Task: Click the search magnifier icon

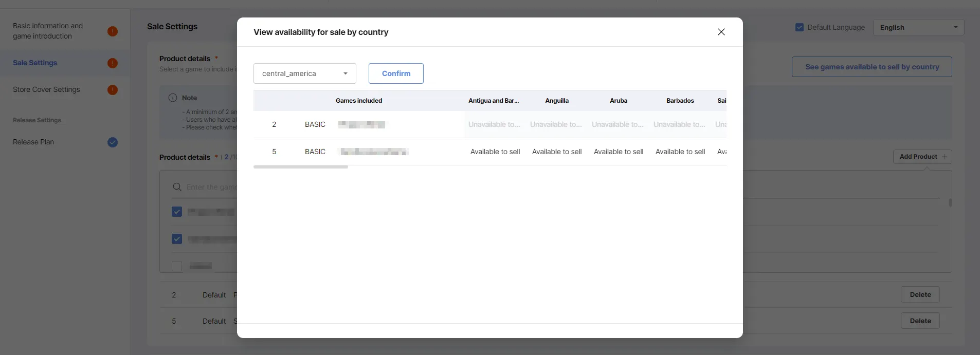Action: (177, 187)
